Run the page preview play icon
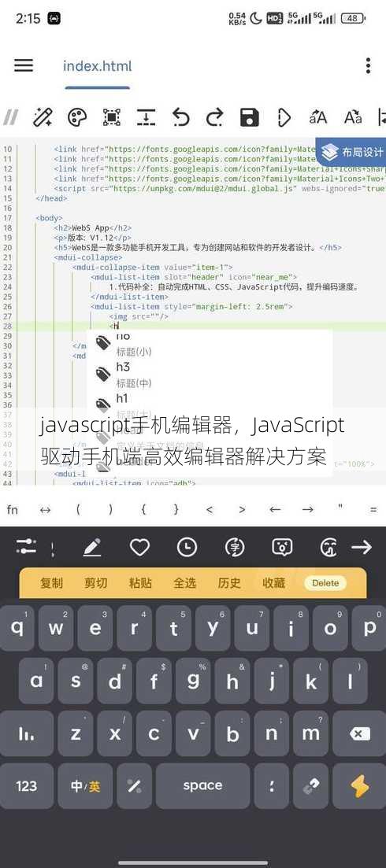Viewport: 386px width, 868px height. pos(284,116)
